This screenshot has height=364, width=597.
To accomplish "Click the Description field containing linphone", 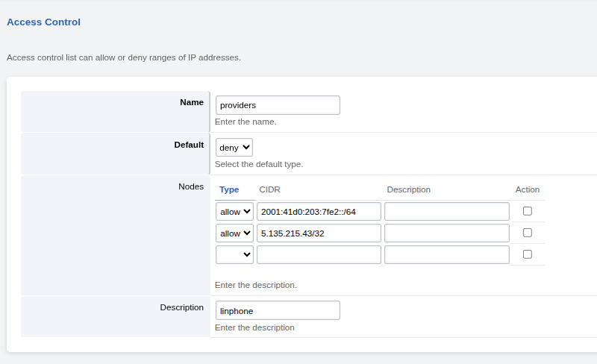I will click(x=278, y=310).
